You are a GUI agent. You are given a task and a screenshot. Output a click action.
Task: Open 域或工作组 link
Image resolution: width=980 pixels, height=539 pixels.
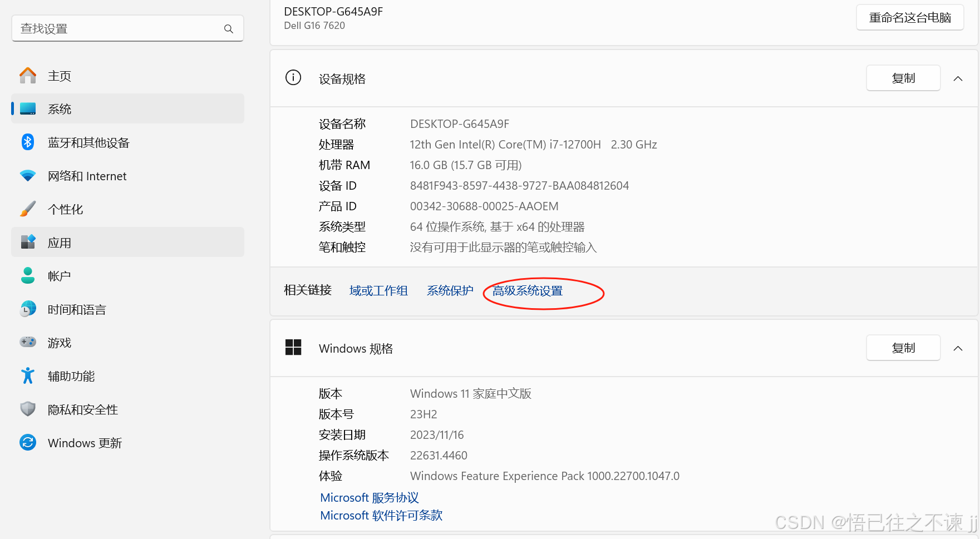point(378,291)
